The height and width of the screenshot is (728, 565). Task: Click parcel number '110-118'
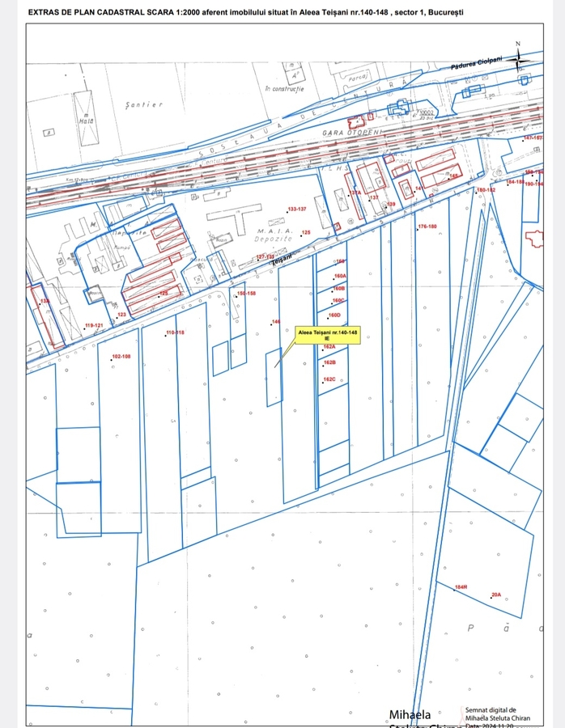click(175, 332)
